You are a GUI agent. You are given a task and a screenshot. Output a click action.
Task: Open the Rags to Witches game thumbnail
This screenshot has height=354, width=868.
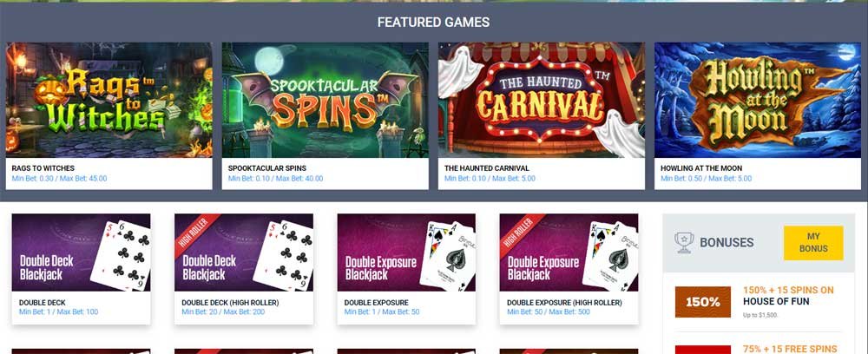[x=109, y=100]
